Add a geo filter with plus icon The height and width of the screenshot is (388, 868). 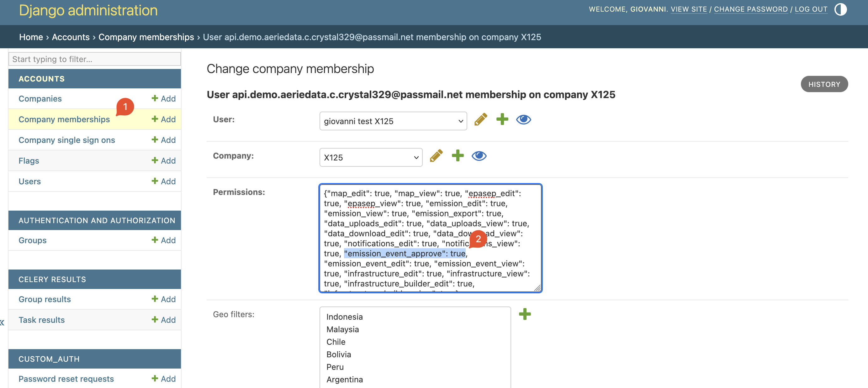[525, 314]
